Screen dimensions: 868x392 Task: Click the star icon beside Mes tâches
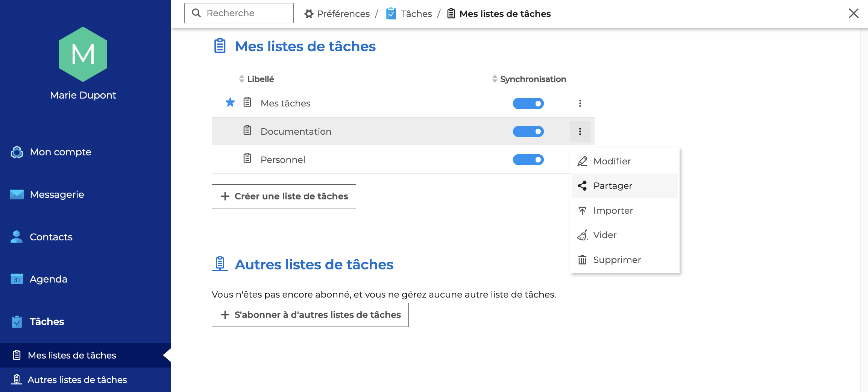(230, 102)
